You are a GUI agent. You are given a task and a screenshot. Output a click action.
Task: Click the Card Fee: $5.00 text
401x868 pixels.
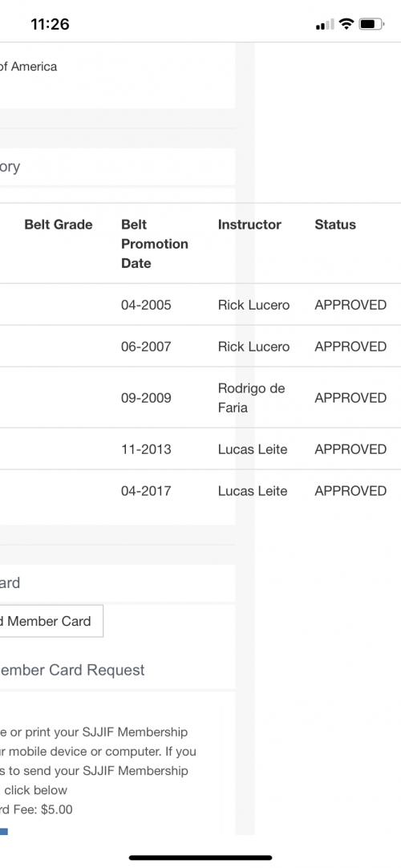[36, 809]
